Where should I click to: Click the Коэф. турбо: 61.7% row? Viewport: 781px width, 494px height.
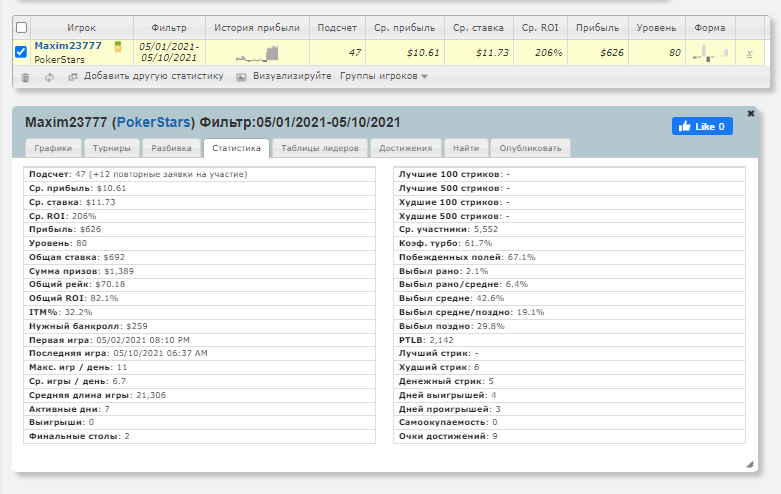[569, 243]
